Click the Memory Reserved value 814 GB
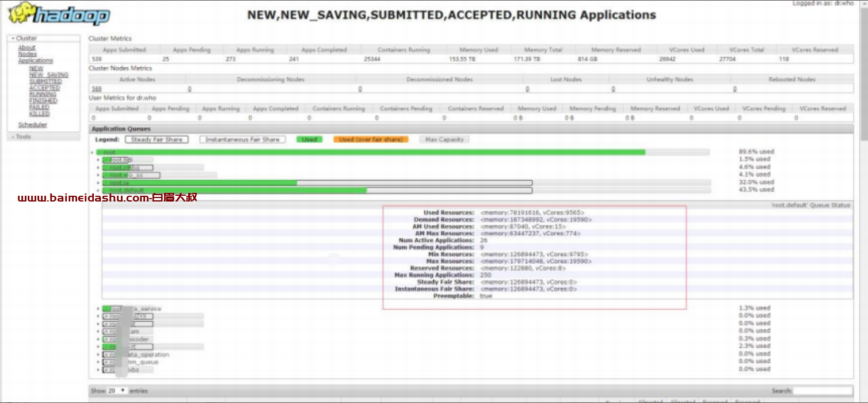868x403 pixels. point(588,59)
